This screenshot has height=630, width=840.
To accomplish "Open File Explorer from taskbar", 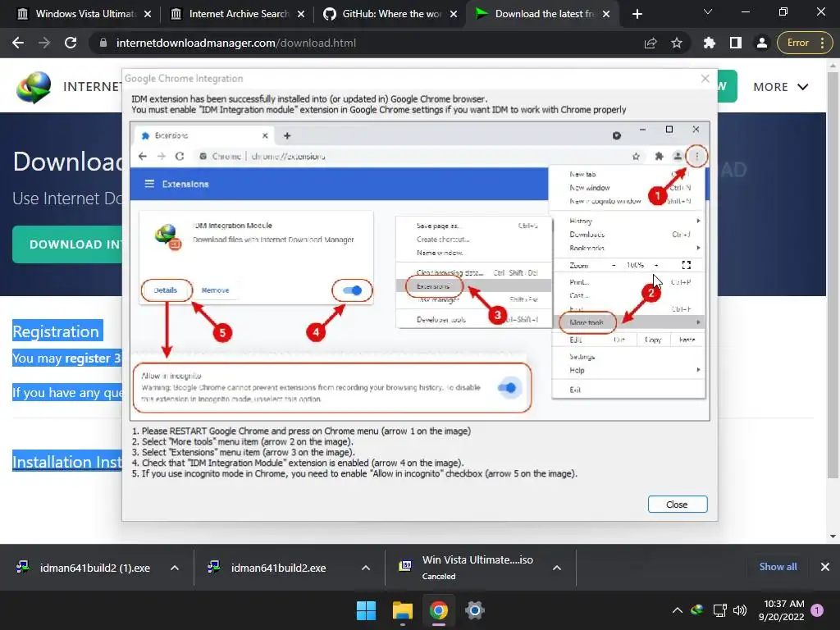I will coord(402,610).
